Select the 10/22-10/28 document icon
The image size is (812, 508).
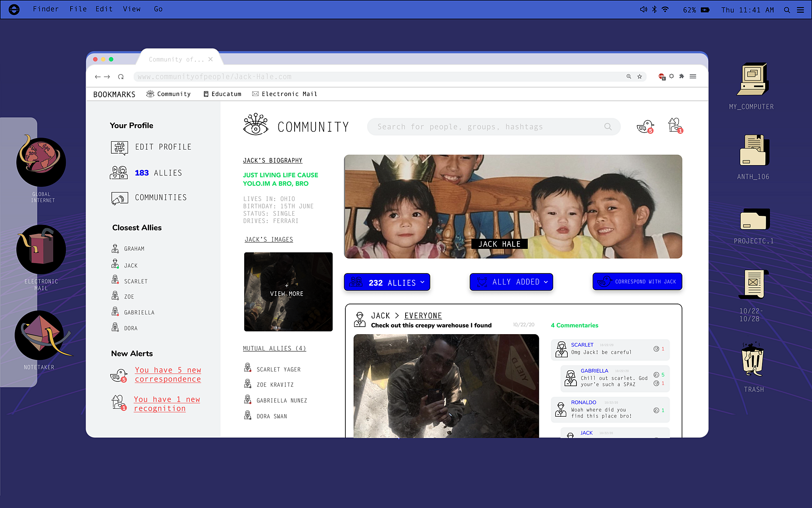tap(753, 284)
